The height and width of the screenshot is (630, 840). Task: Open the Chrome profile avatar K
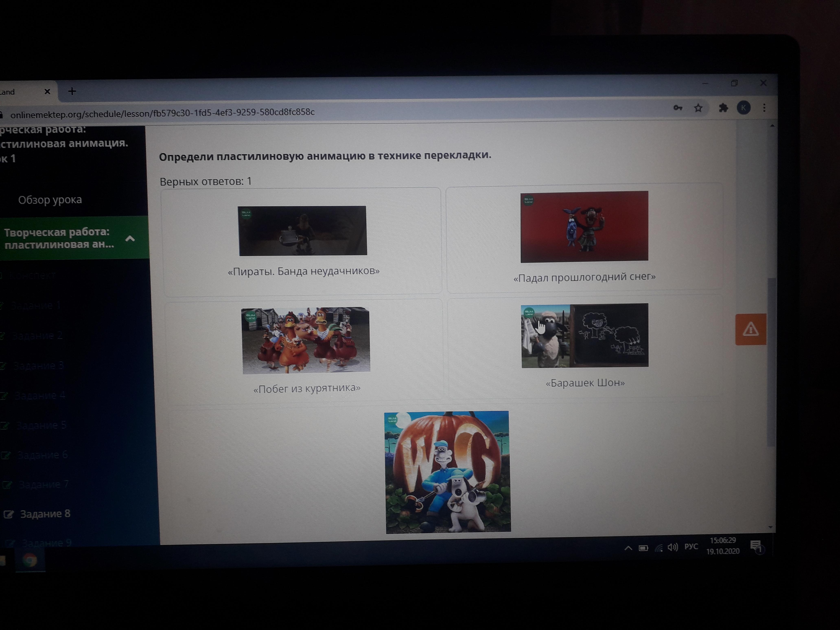pyautogui.click(x=744, y=108)
